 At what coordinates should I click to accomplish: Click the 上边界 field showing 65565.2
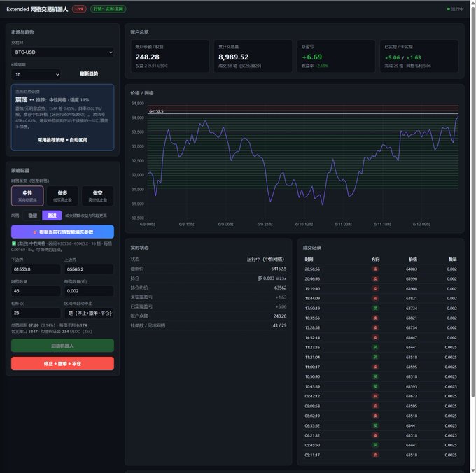pyautogui.click(x=89, y=269)
